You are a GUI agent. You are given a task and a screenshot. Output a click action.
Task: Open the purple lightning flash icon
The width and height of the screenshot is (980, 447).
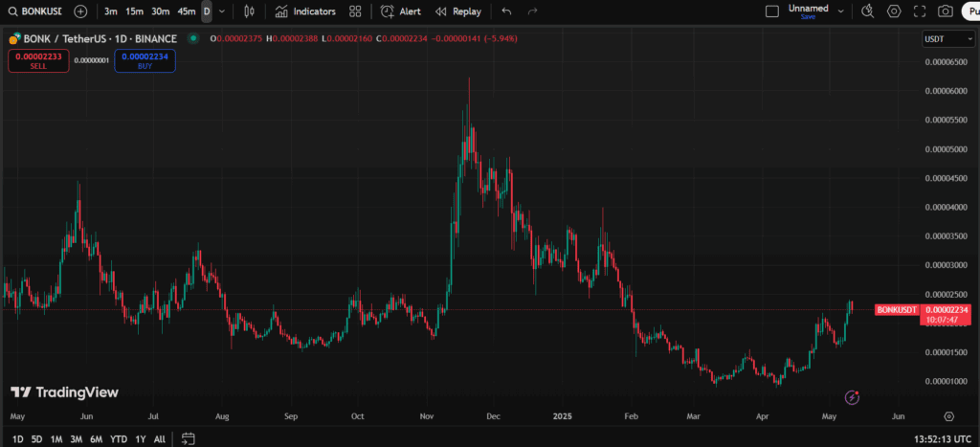click(853, 397)
